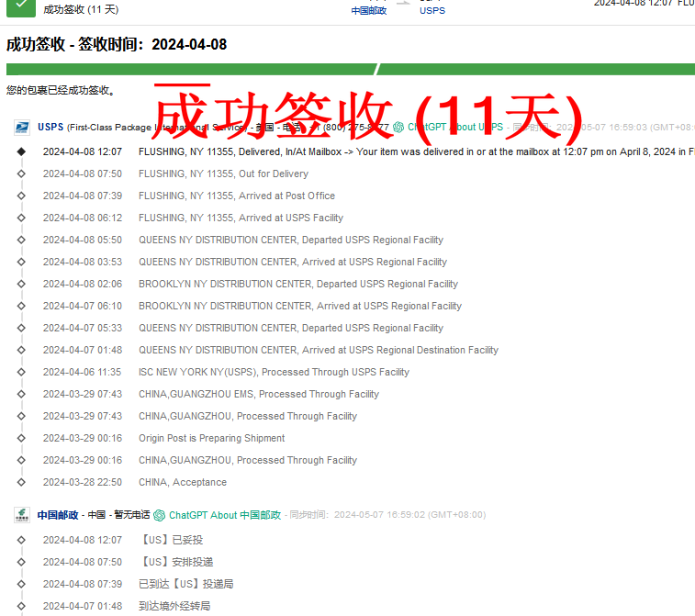Click the China Post logo icon
695x616 pixels.
(x=22, y=515)
